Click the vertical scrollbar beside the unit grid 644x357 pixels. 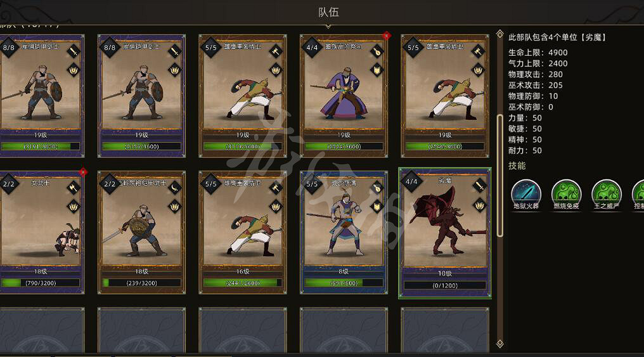point(500,176)
